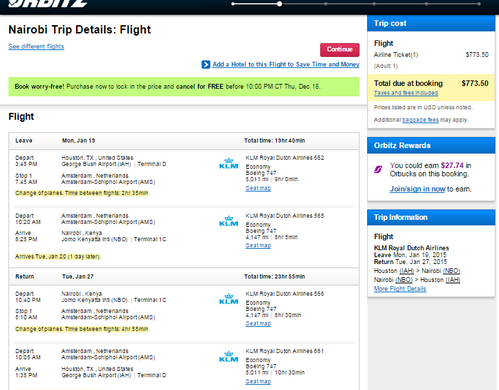Open the baggage fees link

(420, 120)
